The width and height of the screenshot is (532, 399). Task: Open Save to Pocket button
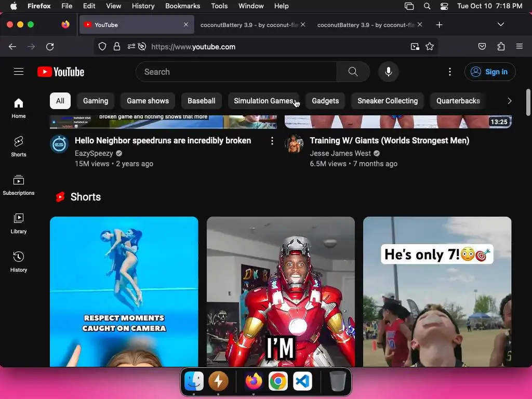tap(482, 46)
